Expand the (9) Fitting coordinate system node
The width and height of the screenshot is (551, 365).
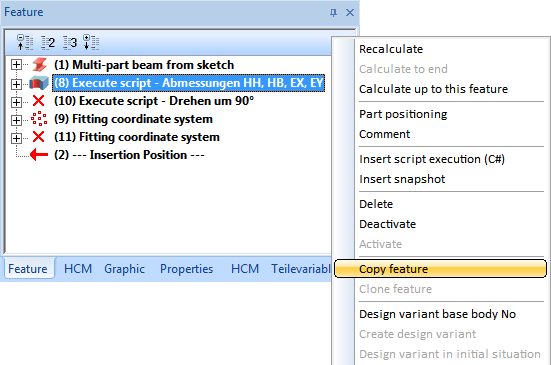tap(16, 120)
